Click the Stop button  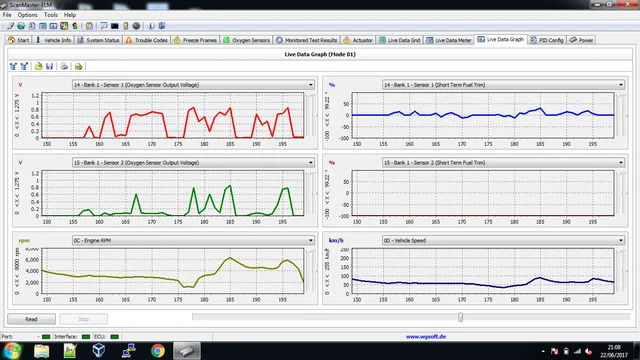[x=83, y=319]
